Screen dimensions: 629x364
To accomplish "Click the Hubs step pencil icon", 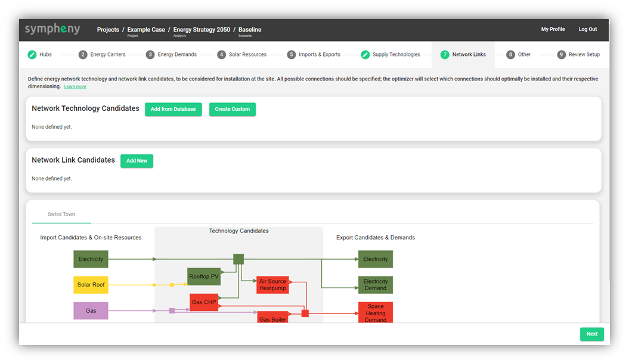I will click(x=32, y=55).
